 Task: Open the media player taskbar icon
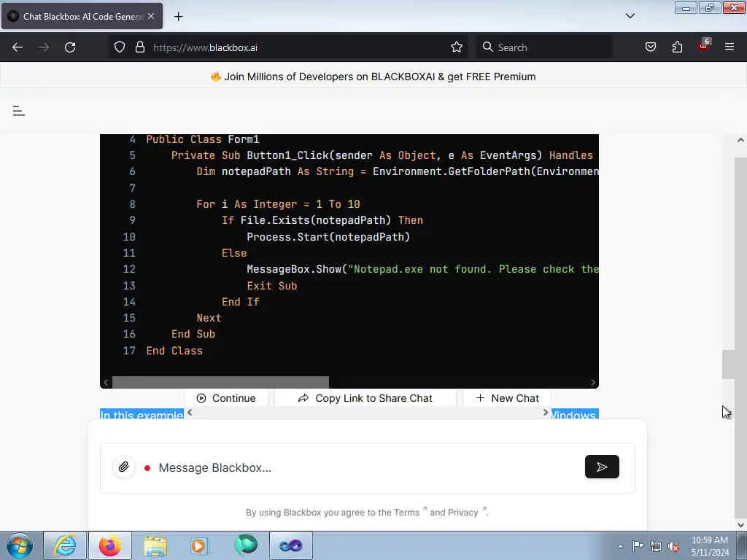[x=200, y=545]
